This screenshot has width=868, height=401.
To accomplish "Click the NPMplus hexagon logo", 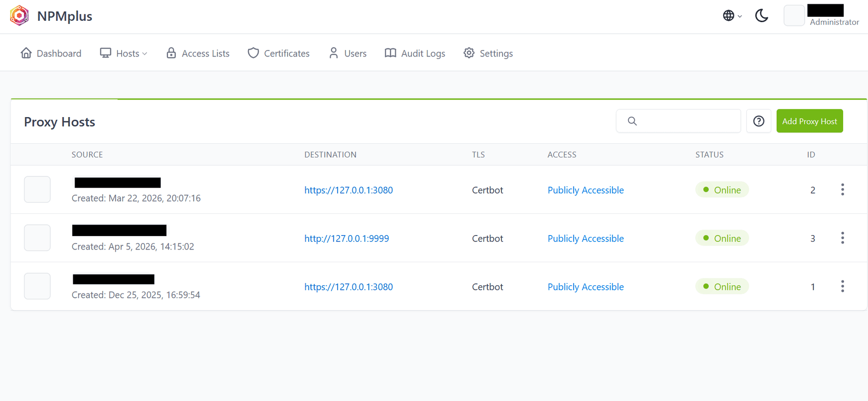I will [x=19, y=16].
